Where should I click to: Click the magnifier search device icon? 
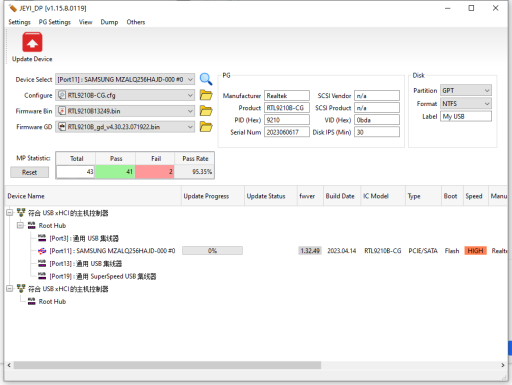tap(206, 79)
